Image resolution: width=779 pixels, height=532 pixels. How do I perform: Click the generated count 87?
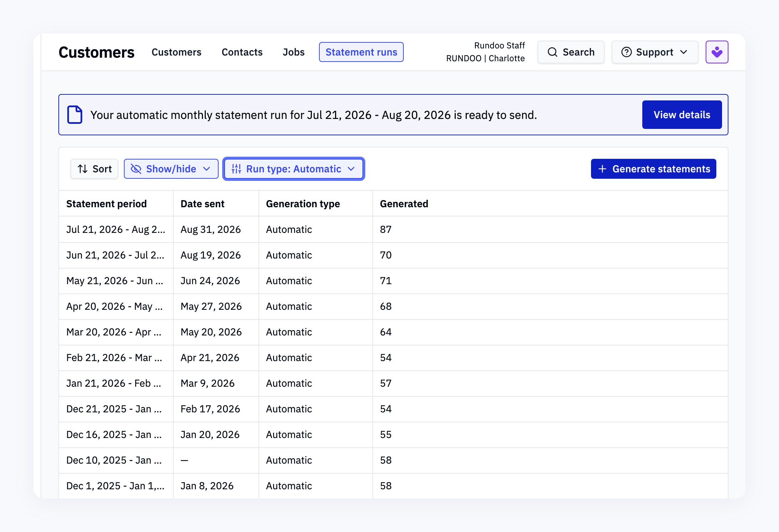pyautogui.click(x=386, y=229)
